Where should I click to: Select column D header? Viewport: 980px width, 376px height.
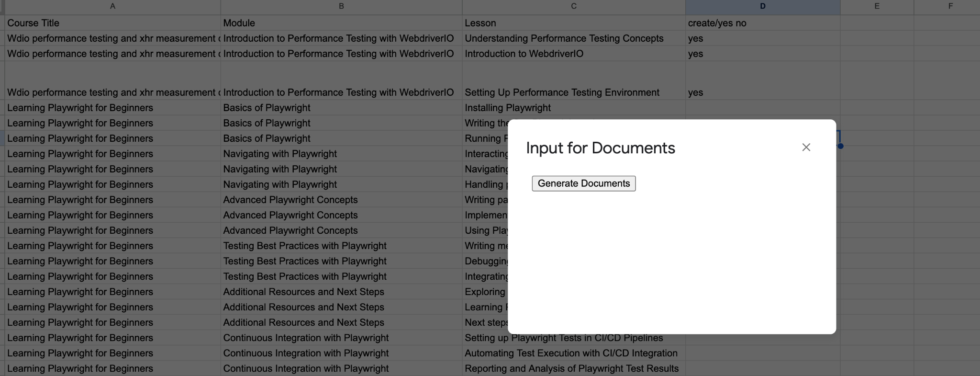pos(763,6)
